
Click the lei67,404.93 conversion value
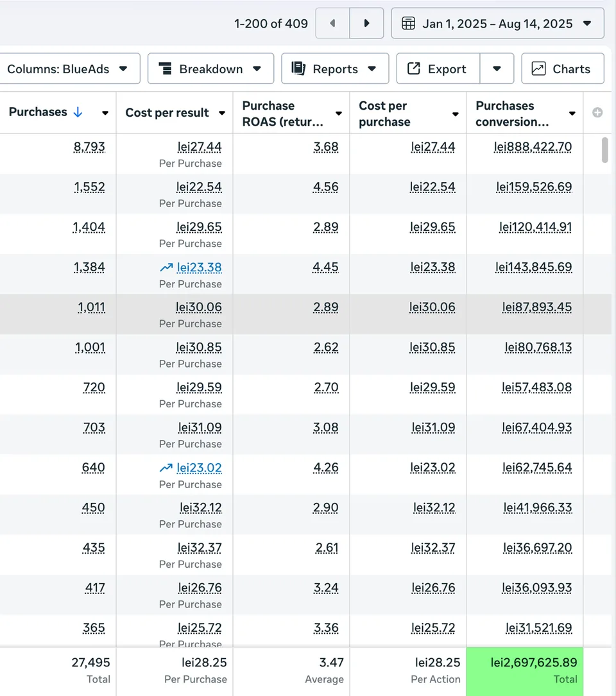tap(537, 427)
